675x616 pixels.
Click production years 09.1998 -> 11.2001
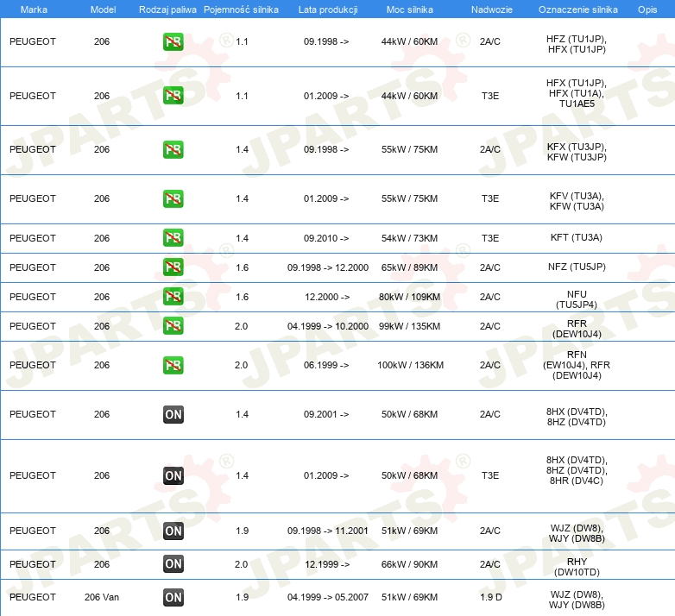(x=328, y=531)
